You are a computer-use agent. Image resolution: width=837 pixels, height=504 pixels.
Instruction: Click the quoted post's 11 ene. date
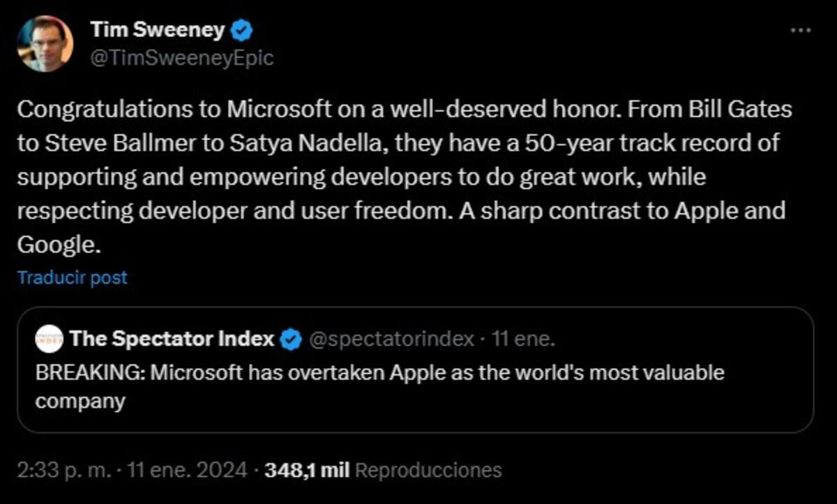(523, 339)
